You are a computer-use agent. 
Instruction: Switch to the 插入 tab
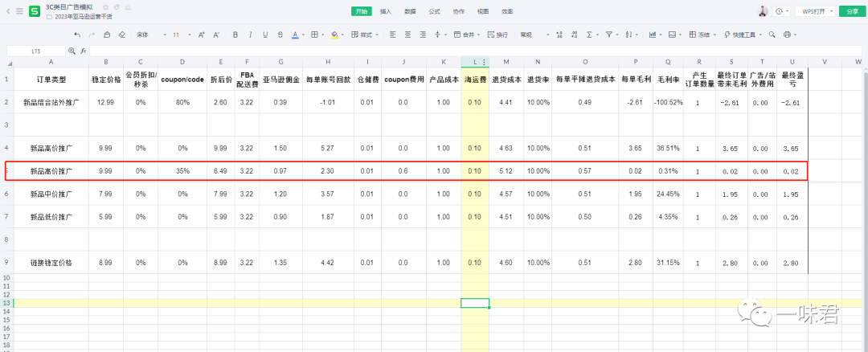click(x=386, y=11)
